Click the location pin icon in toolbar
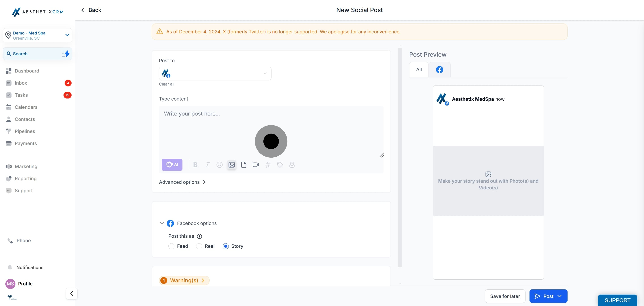The width and height of the screenshot is (644, 306). tap(292, 165)
